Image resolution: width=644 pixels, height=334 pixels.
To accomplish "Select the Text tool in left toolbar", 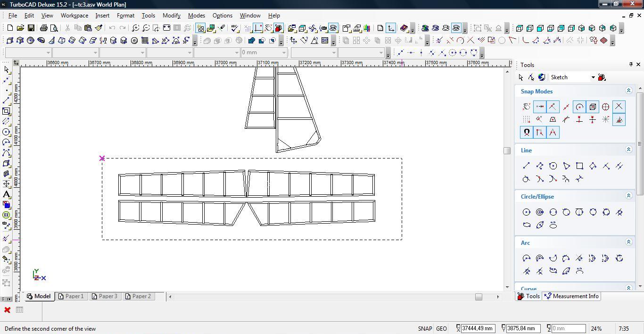I will (7, 194).
